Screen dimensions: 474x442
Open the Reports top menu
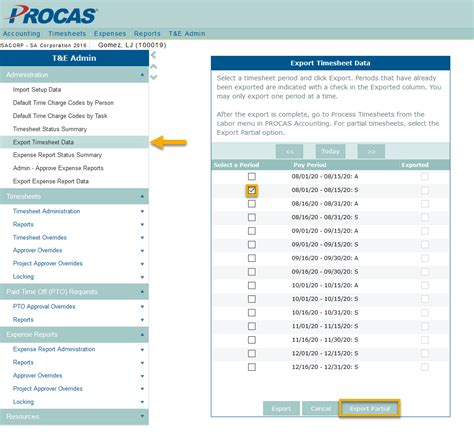click(147, 34)
